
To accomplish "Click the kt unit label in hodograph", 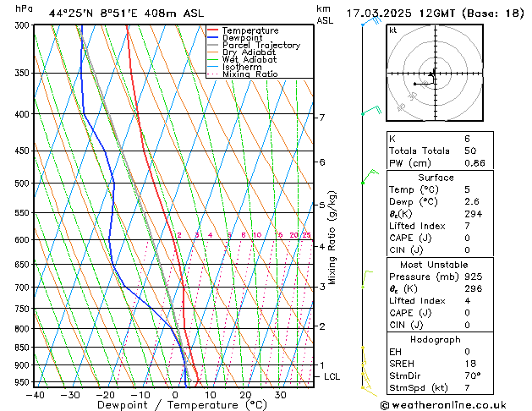I will [x=392, y=30].
